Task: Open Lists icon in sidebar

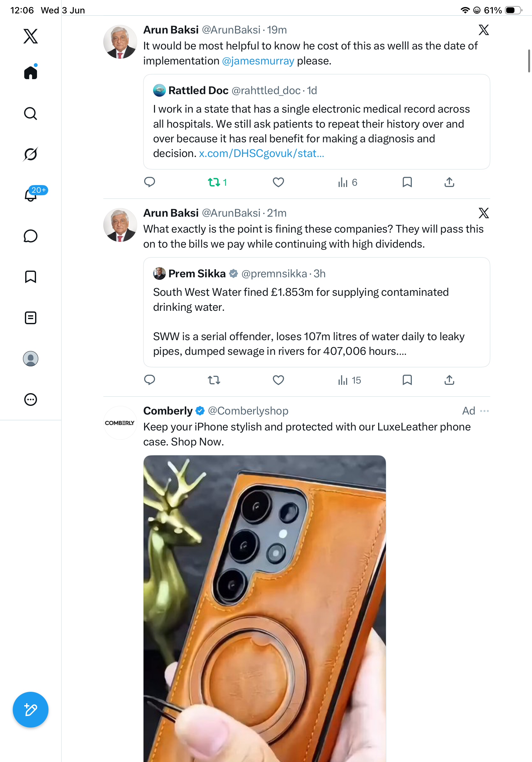Action: (31, 317)
